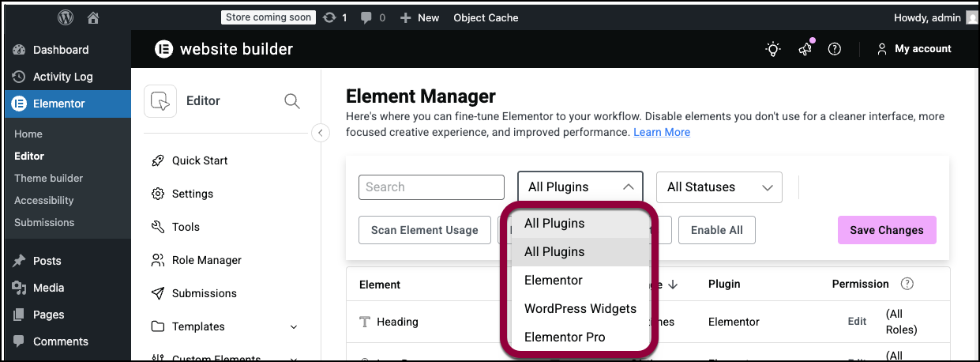Open the megaphone announcements icon

tap(805, 49)
